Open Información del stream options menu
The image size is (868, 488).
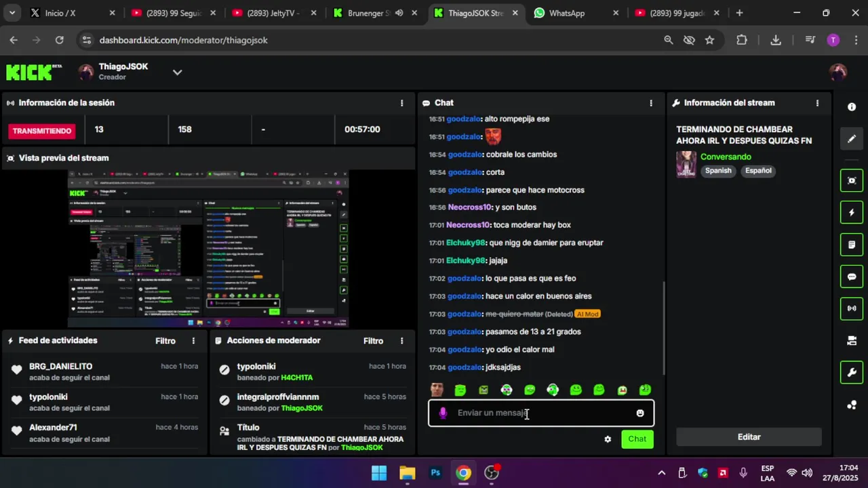817,103
